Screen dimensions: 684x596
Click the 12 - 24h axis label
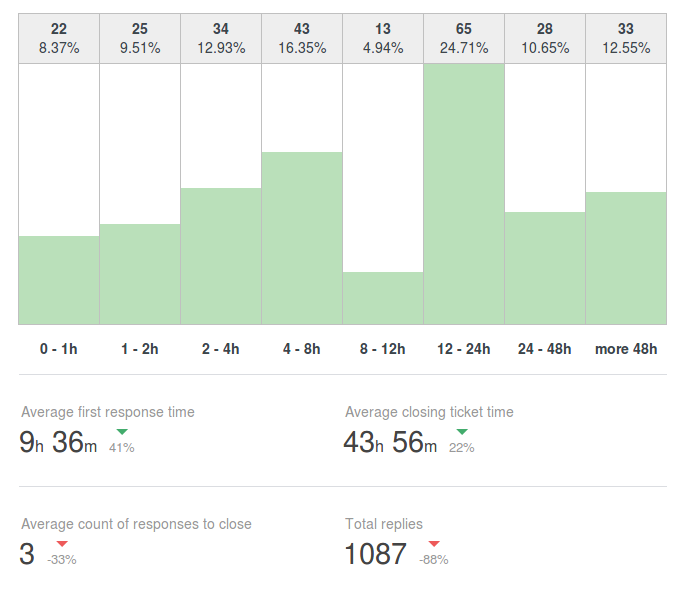point(464,349)
